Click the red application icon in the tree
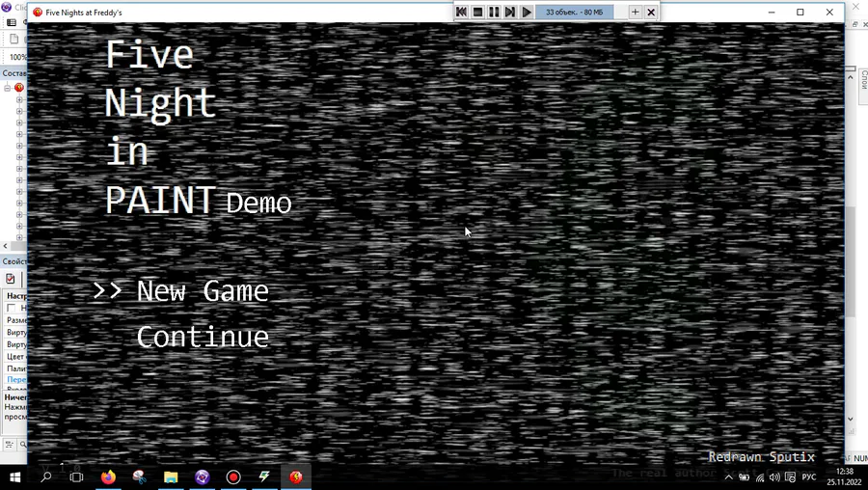Viewport: 868px width, 490px height. pyautogui.click(x=19, y=88)
